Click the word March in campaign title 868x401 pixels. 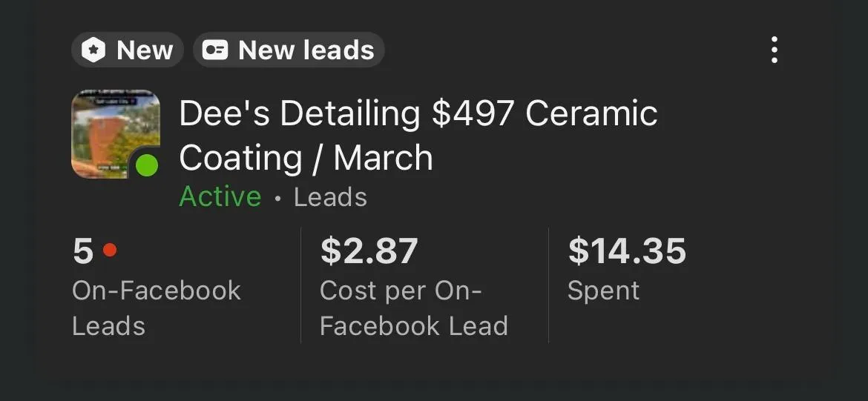[x=383, y=158]
